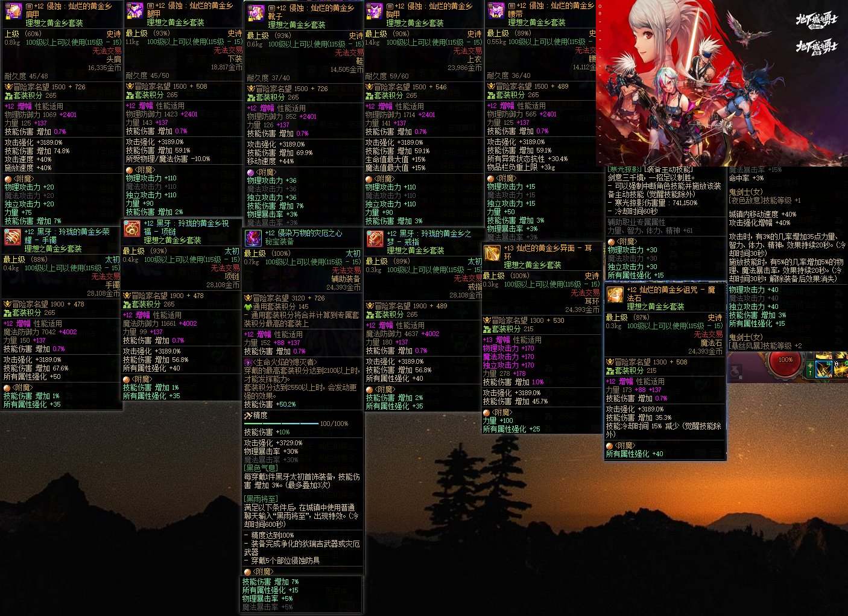
Task: Click the 技能伤害 +50.2% line
Action: tap(270, 405)
